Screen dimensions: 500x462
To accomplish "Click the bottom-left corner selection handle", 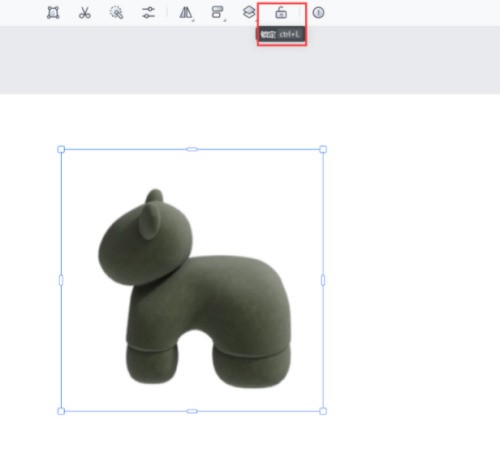I will 61,411.
